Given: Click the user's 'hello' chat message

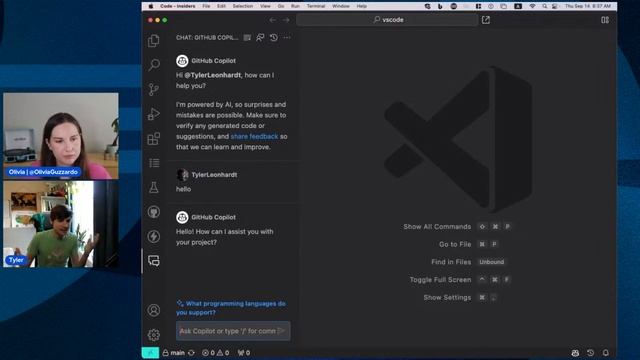Looking at the screenshot, I should [x=183, y=189].
